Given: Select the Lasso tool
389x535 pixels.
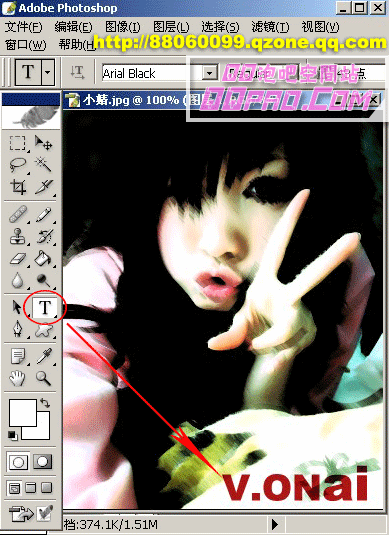Looking at the screenshot, I should pos(17,165).
